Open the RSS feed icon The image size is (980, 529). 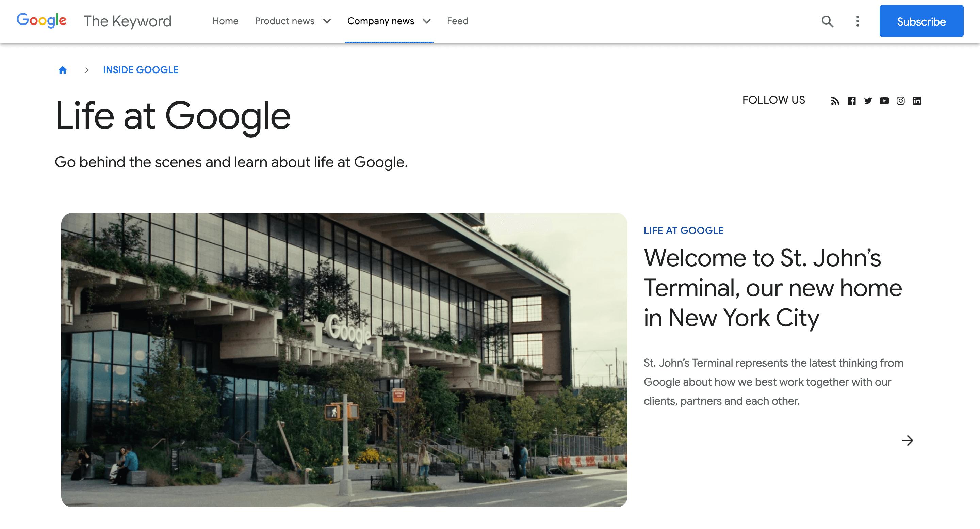(835, 101)
